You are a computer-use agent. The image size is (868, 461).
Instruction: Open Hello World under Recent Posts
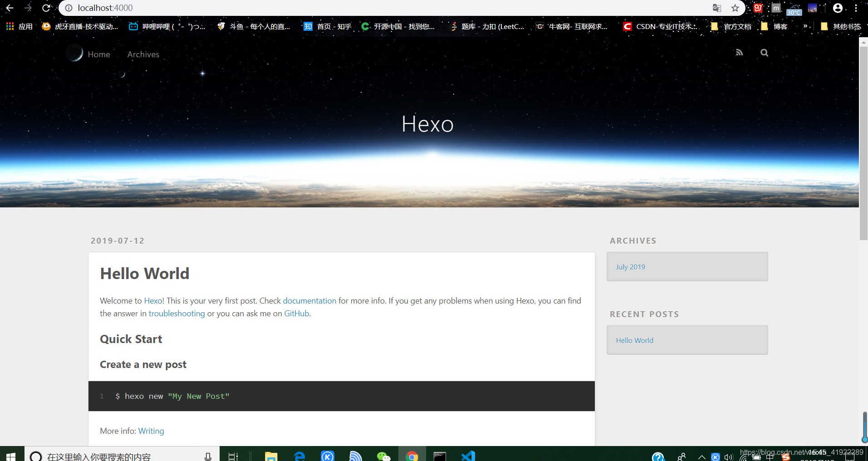[x=634, y=340]
